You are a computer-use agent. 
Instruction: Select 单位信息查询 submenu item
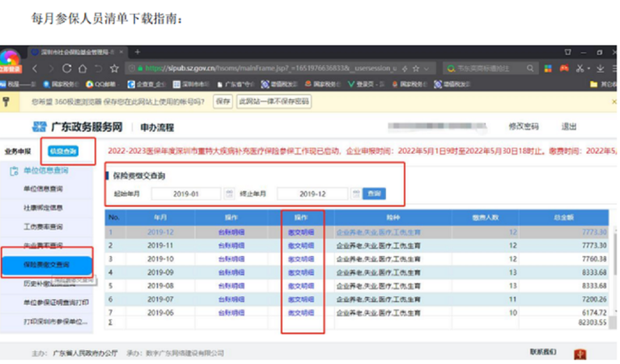[43, 188]
